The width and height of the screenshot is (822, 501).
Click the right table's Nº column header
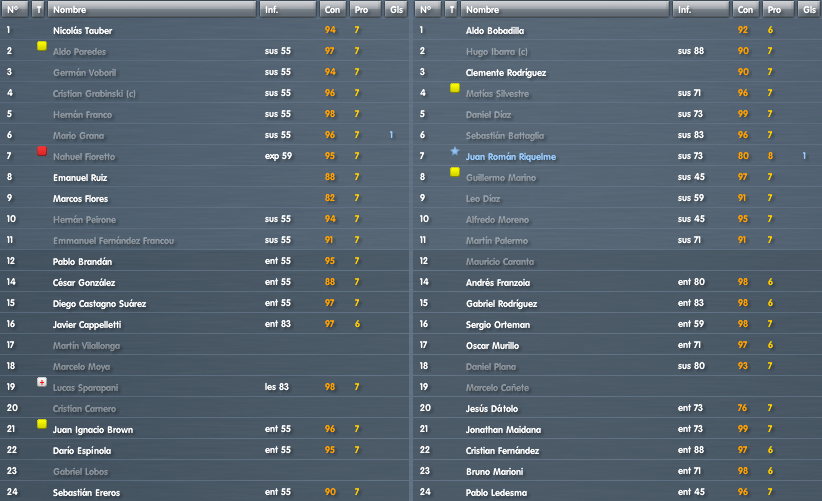[x=428, y=9]
